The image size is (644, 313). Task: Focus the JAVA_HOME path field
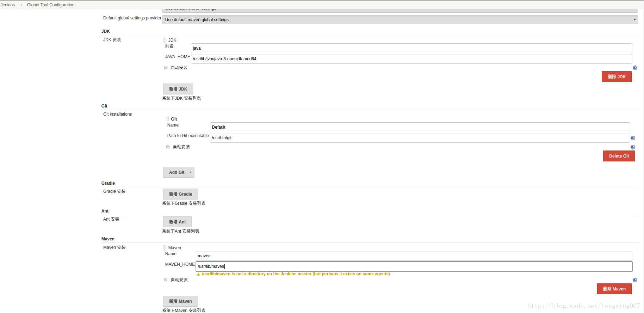tap(411, 59)
